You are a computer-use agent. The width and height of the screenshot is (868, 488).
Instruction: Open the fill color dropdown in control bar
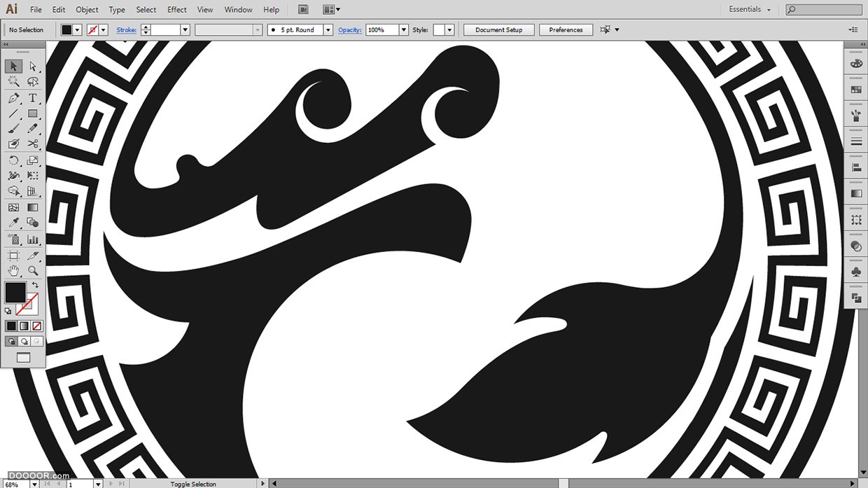78,30
